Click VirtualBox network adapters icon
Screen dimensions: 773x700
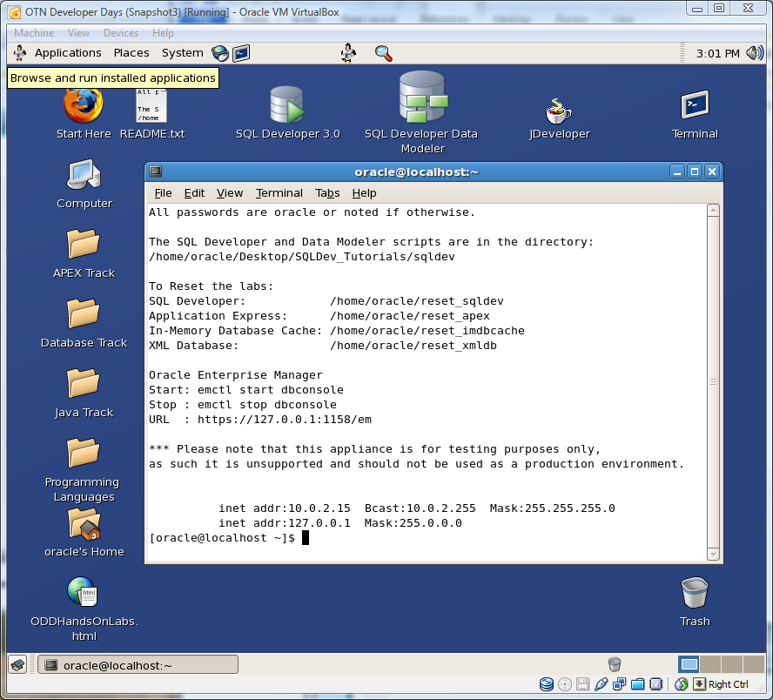tap(619, 684)
